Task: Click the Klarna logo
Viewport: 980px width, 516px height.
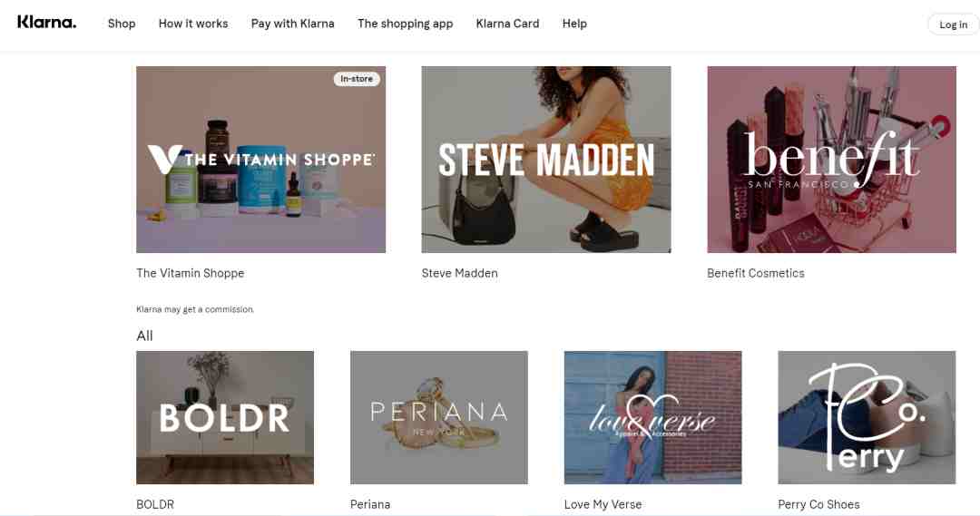Action: tap(47, 23)
